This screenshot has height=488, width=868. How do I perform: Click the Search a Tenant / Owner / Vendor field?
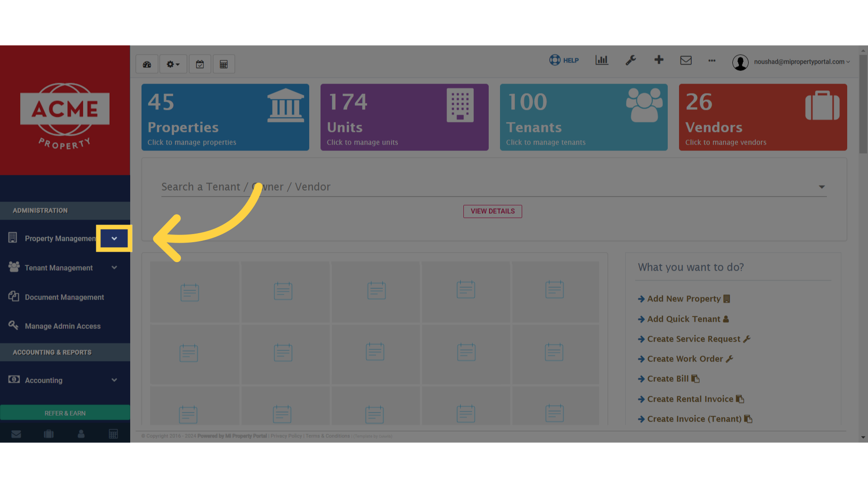(x=494, y=187)
